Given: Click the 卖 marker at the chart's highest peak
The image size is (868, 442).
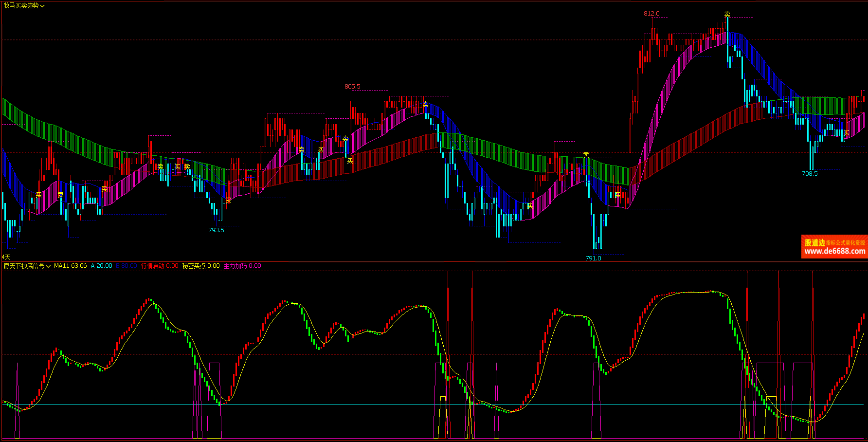Looking at the screenshot, I should pos(727,14).
